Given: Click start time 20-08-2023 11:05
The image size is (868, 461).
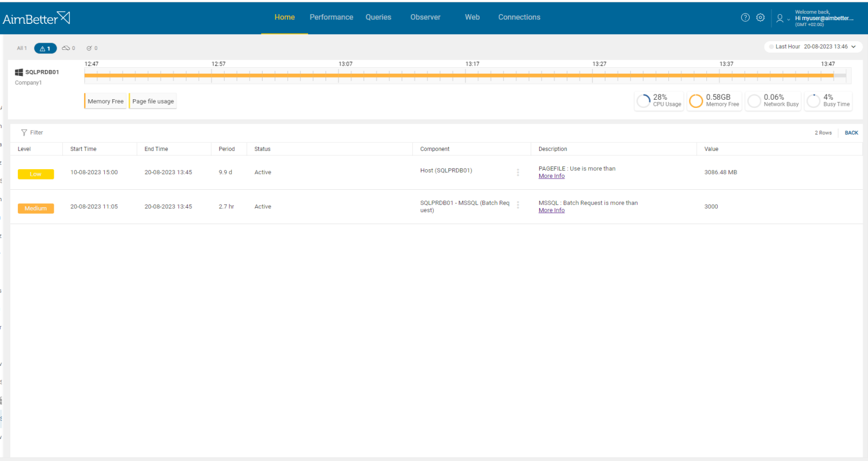Looking at the screenshot, I should click(x=94, y=207).
